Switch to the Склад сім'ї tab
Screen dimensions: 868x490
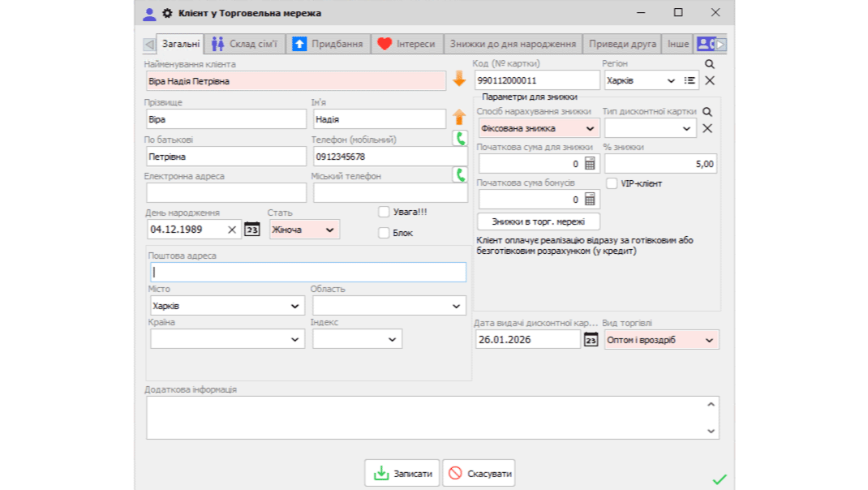click(244, 44)
